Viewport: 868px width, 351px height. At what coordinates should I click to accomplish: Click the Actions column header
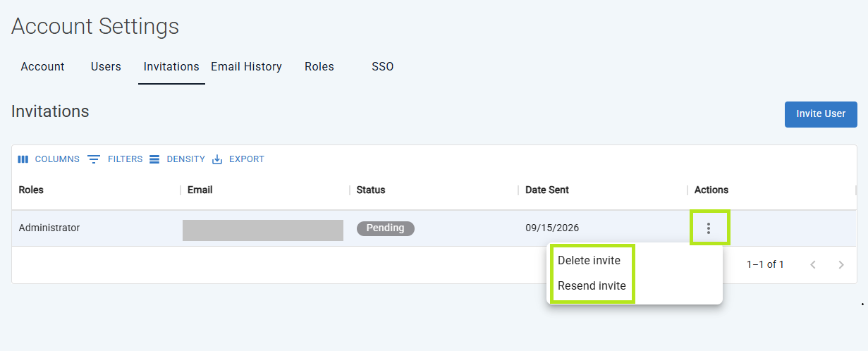click(x=711, y=190)
